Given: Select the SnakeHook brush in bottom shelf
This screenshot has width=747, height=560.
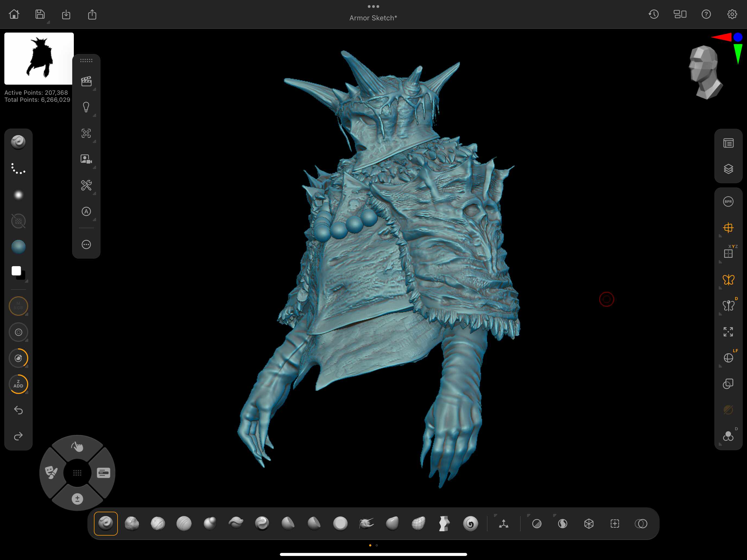Looking at the screenshot, I should click(366, 524).
